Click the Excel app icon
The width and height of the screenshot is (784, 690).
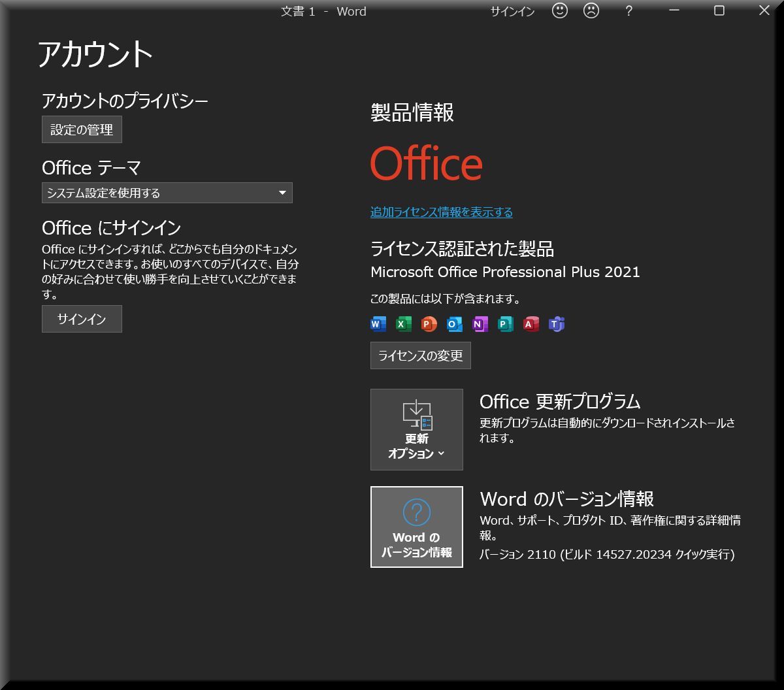coord(404,324)
